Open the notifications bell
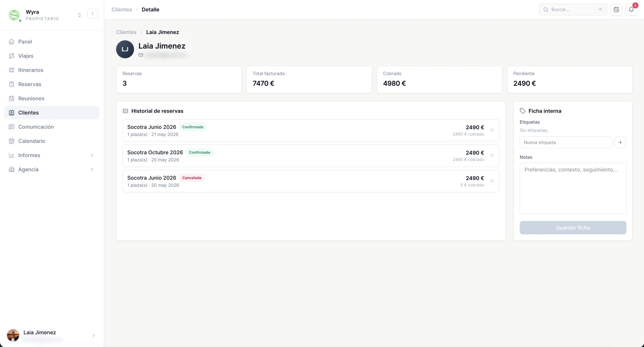 631,10
